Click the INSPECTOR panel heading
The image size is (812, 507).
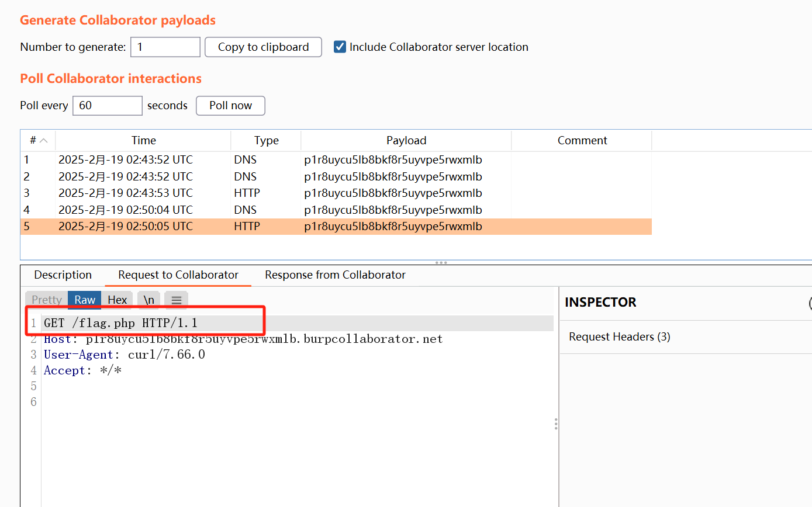(600, 302)
